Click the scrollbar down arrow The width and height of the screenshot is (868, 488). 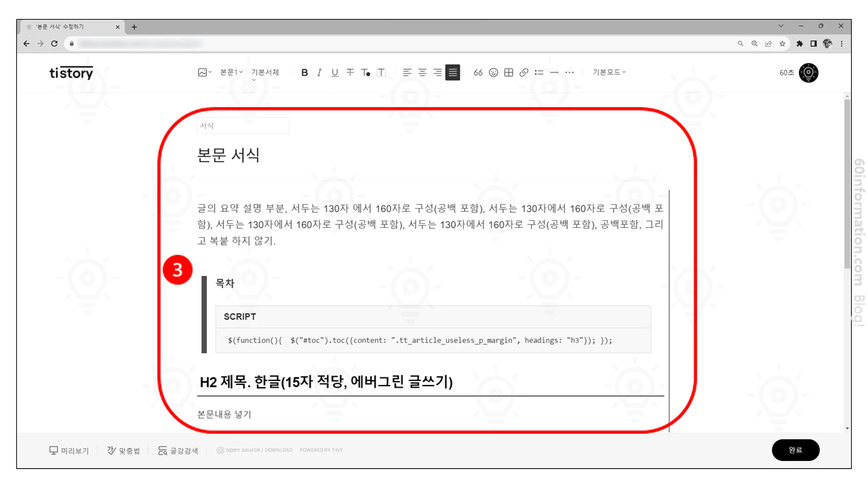click(846, 428)
